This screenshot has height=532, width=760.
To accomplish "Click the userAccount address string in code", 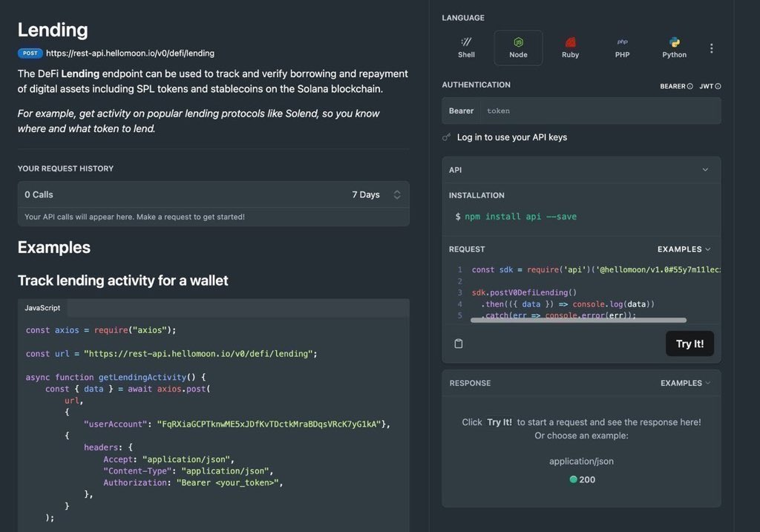I will pos(269,424).
